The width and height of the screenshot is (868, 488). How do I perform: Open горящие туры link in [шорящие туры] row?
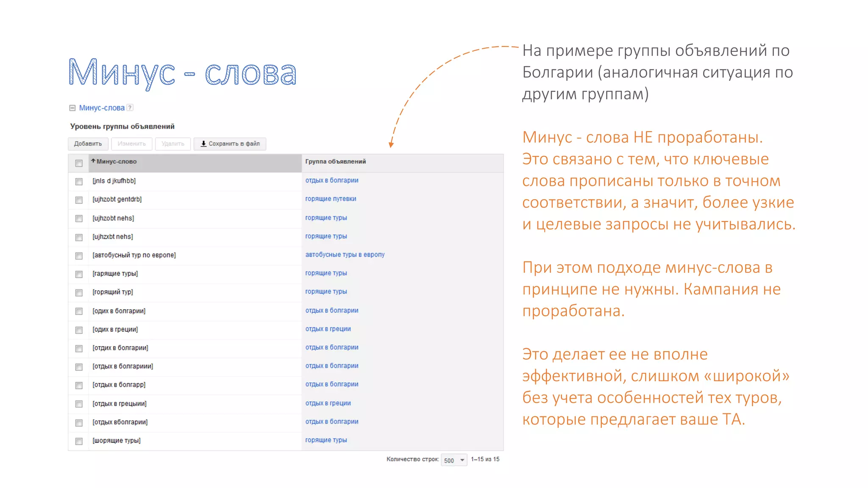tap(326, 440)
